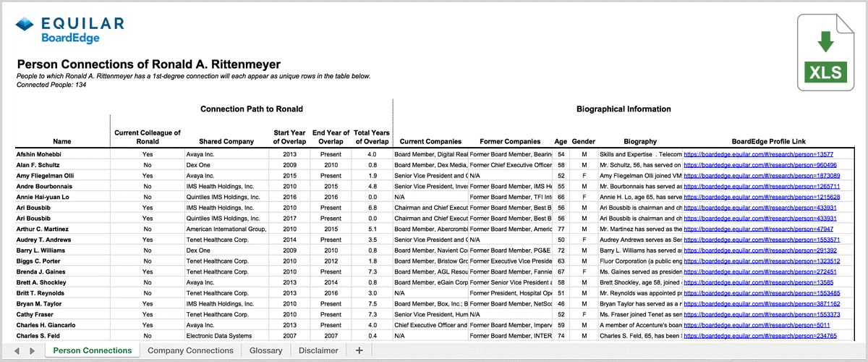Select the Audrey T. Andrews name cell

[62, 239]
